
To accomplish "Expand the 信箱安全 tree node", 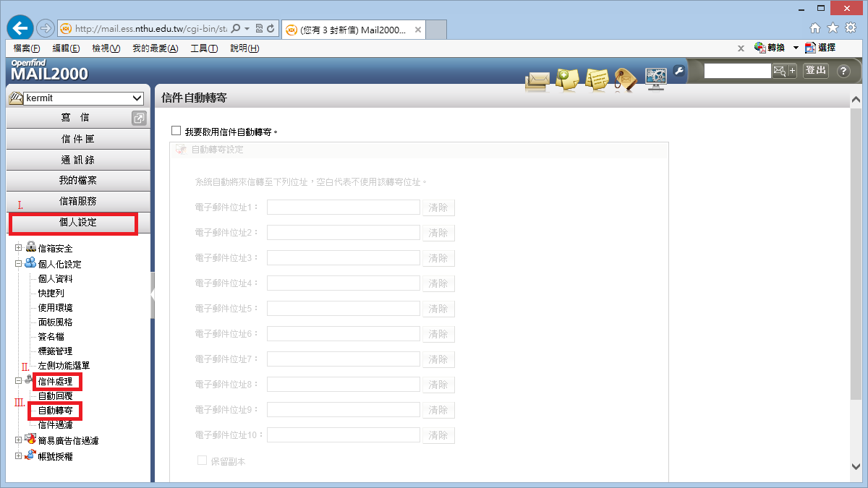I will [x=19, y=248].
